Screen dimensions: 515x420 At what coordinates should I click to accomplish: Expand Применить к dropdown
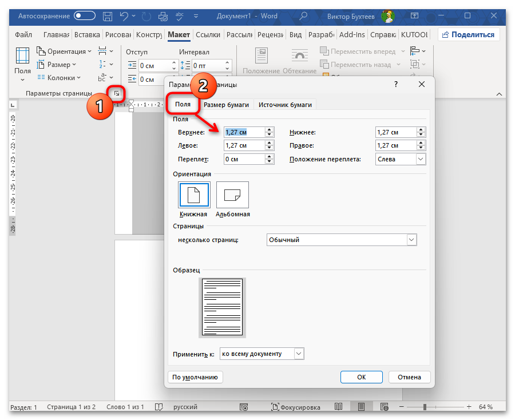click(x=298, y=354)
